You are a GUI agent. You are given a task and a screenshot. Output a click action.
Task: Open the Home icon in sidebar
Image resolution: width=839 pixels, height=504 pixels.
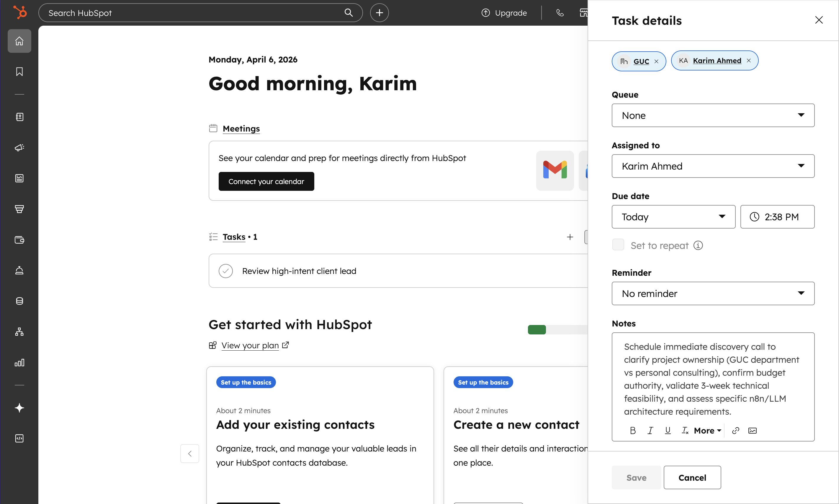click(x=19, y=41)
